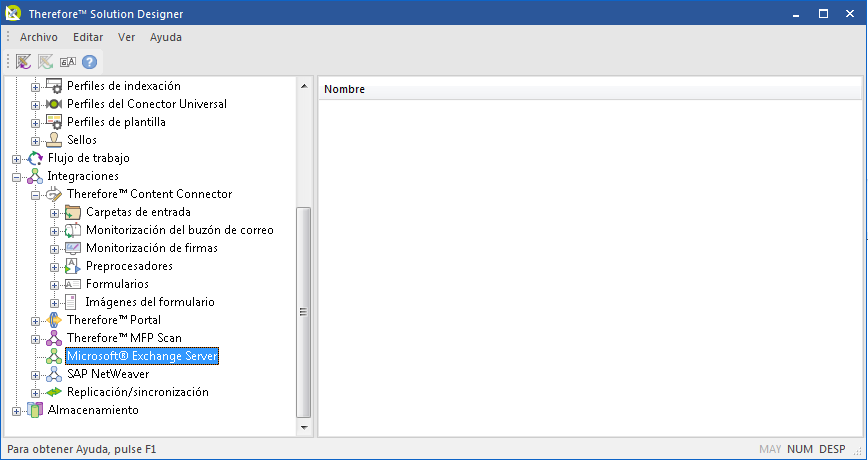This screenshot has height=461, width=868.
Task: Expand the Perfiles de plantilla node
Action: tap(35, 123)
